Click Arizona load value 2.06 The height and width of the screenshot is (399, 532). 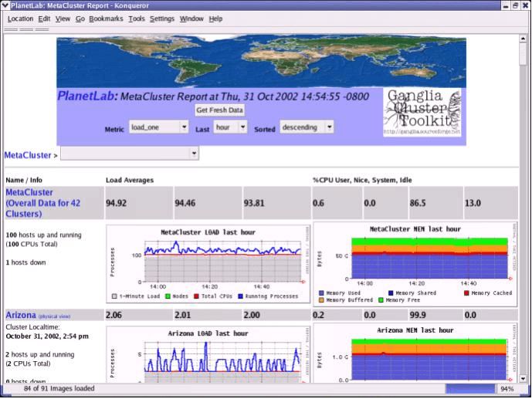pyautogui.click(x=114, y=315)
